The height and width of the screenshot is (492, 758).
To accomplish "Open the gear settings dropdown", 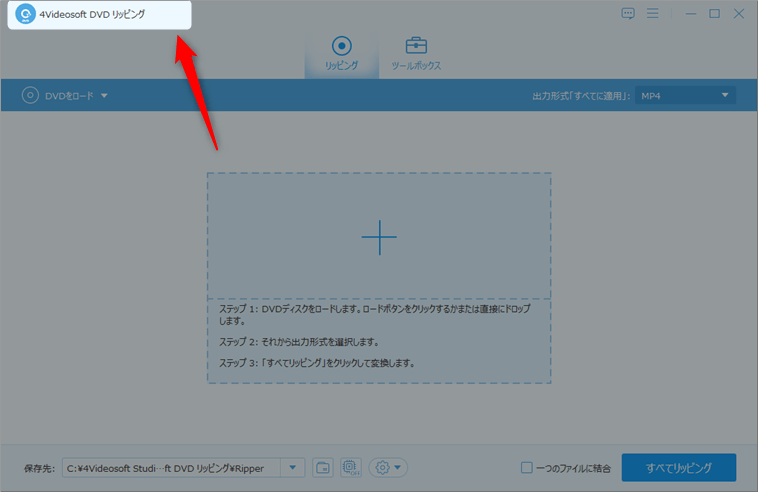I will click(388, 468).
